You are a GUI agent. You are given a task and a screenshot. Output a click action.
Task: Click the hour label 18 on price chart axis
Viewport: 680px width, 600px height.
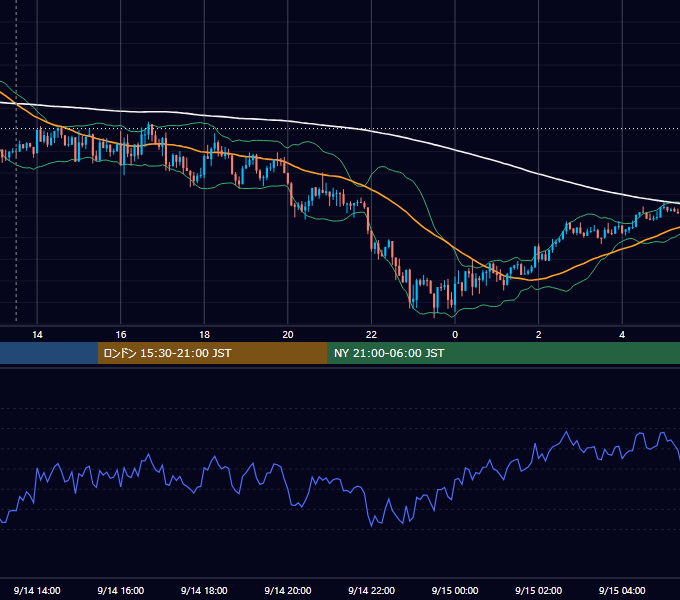tap(204, 335)
